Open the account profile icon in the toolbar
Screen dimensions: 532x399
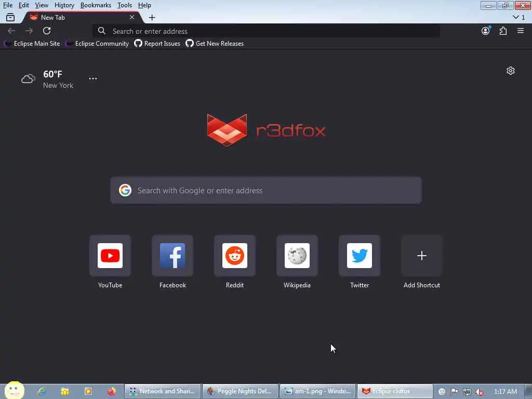(x=486, y=31)
